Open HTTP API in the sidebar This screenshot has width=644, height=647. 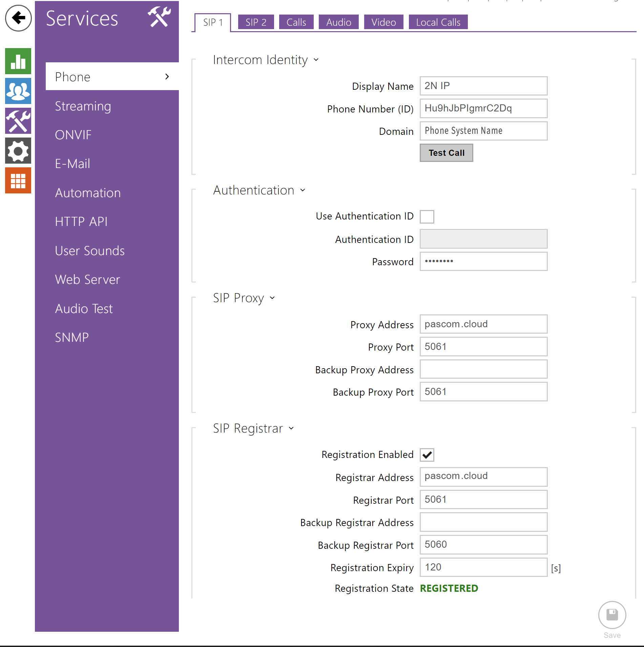click(81, 222)
